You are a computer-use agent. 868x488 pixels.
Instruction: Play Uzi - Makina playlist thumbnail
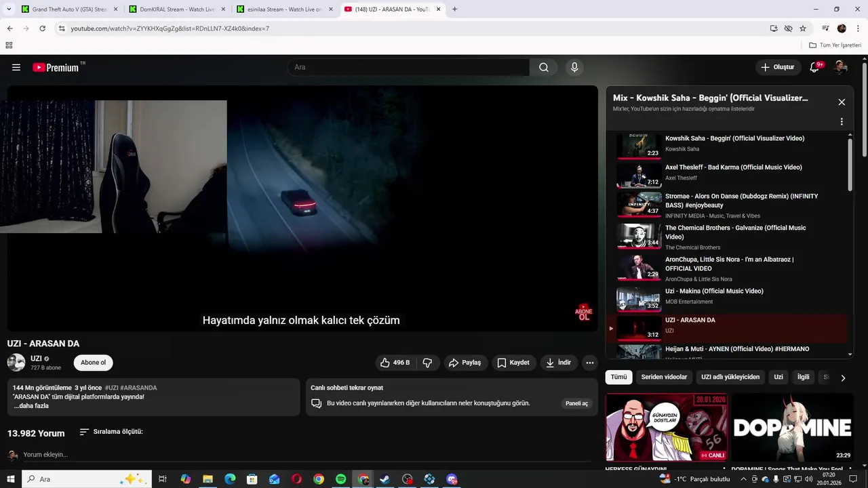point(639,299)
